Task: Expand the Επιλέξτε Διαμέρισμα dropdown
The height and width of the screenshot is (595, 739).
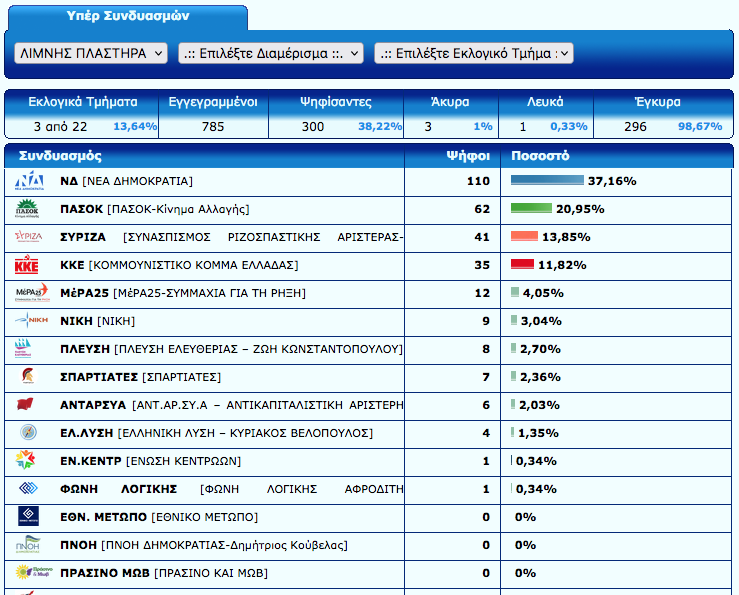Action: click(268, 53)
